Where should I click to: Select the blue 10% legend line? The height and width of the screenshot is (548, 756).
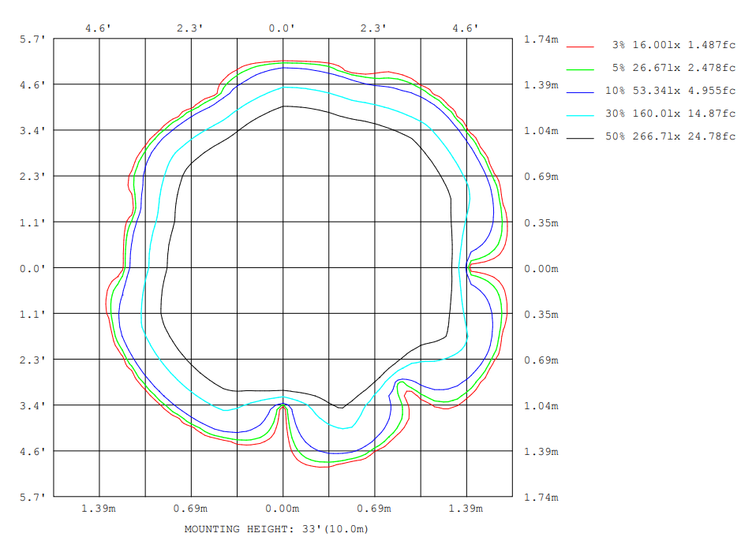tap(580, 92)
